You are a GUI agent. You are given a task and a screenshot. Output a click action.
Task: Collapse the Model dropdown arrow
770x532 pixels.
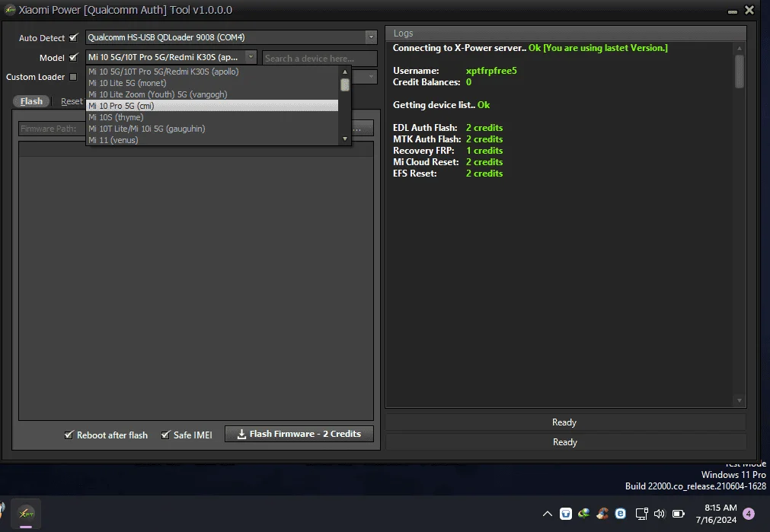point(251,57)
